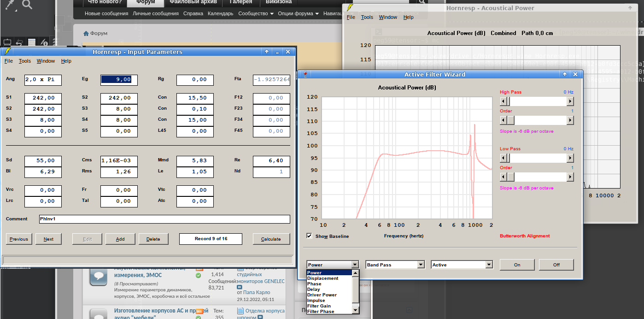644x319 pixels.
Task: Click the up arrow of the chart type list scrollbar
Action: 355,273
